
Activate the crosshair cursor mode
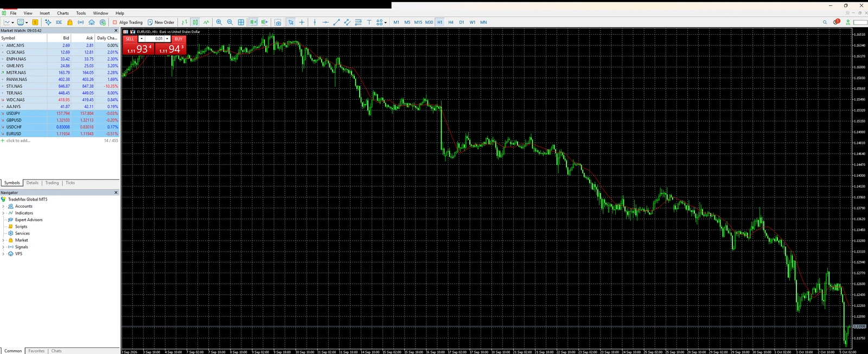tap(302, 22)
